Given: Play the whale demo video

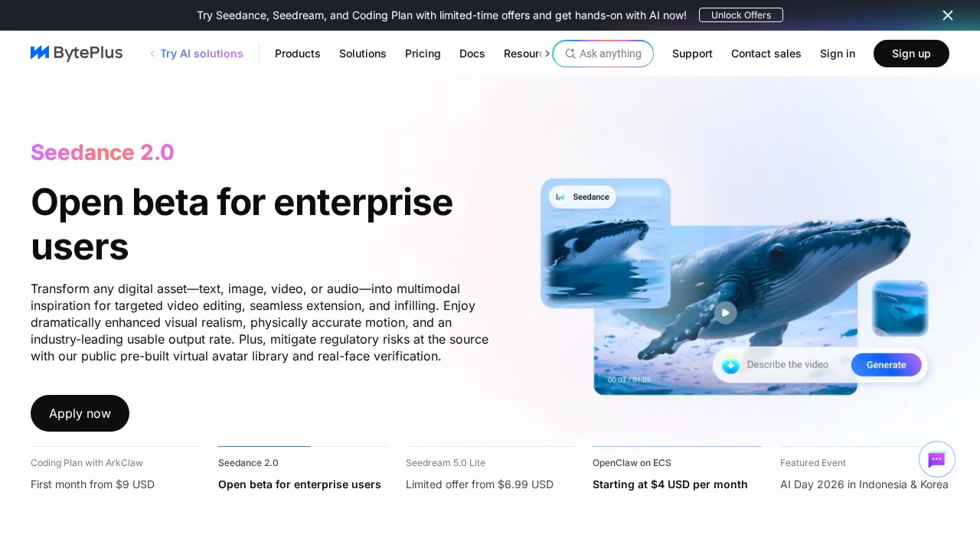Looking at the screenshot, I should 725,313.
